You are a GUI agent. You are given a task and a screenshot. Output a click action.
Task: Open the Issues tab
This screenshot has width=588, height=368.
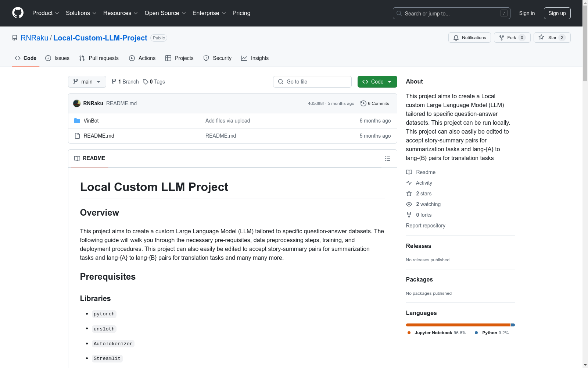tap(57, 58)
